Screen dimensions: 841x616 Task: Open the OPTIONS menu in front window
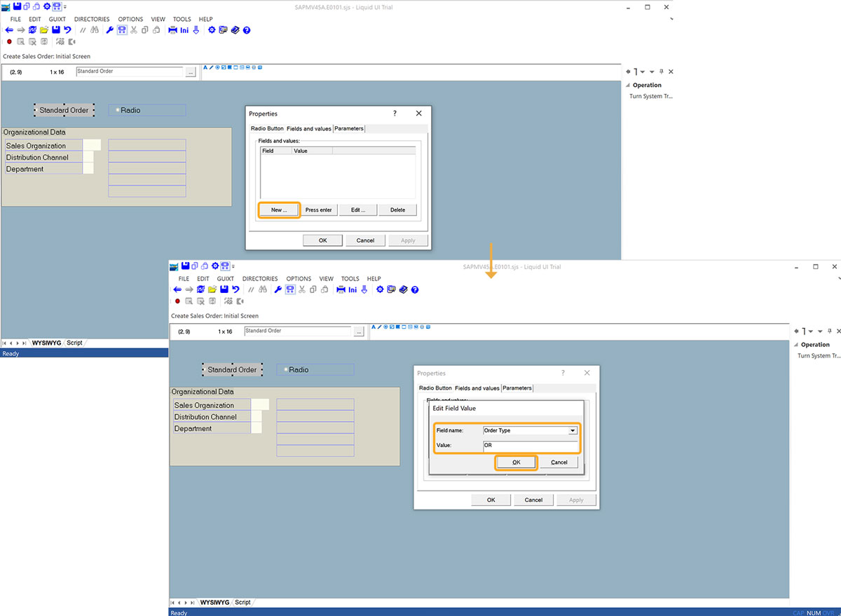point(299,279)
